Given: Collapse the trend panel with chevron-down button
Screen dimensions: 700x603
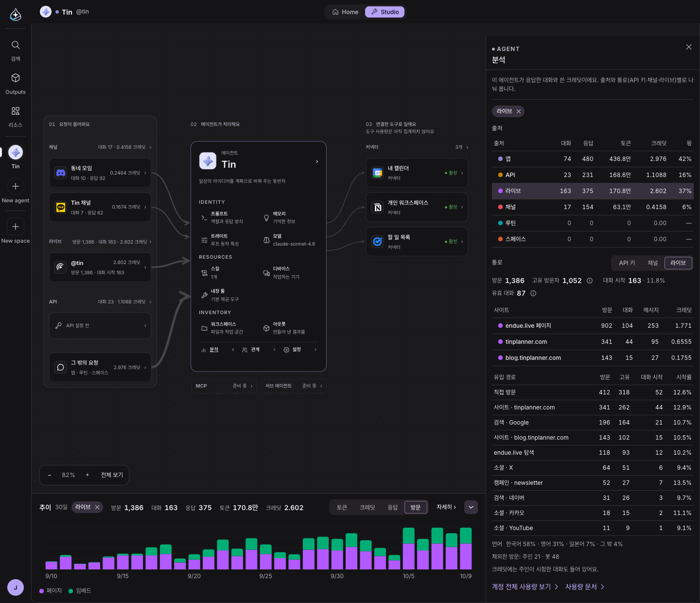Looking at the screenshot, I should (x=471, y=507).
